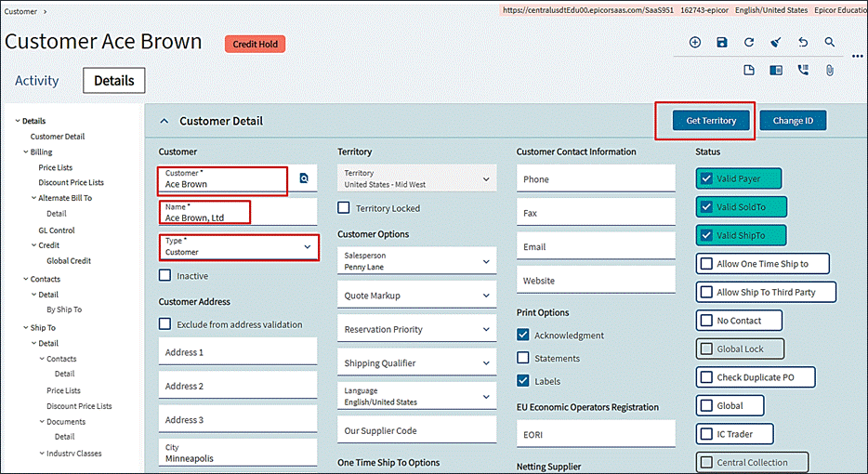Refresh the customer record
Image resolution: width=868 pixels, height=474 pixels.
[x=749, y=42]
